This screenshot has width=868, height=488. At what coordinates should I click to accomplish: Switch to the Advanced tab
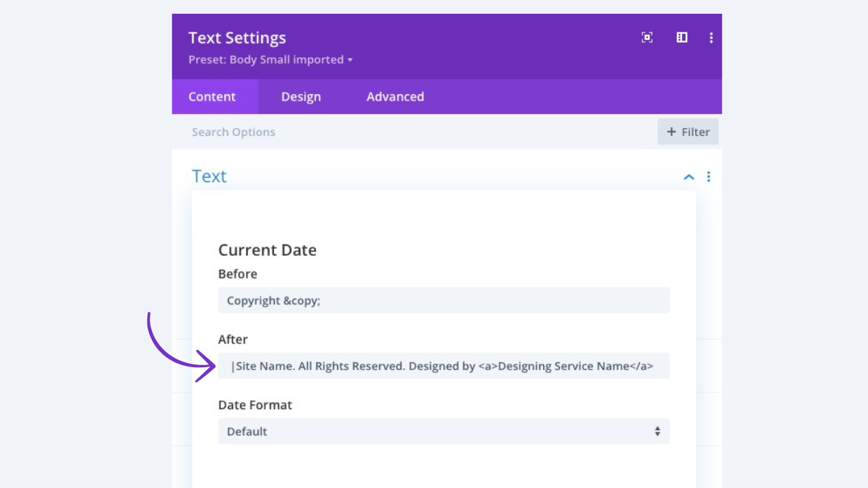coord(395,97)
